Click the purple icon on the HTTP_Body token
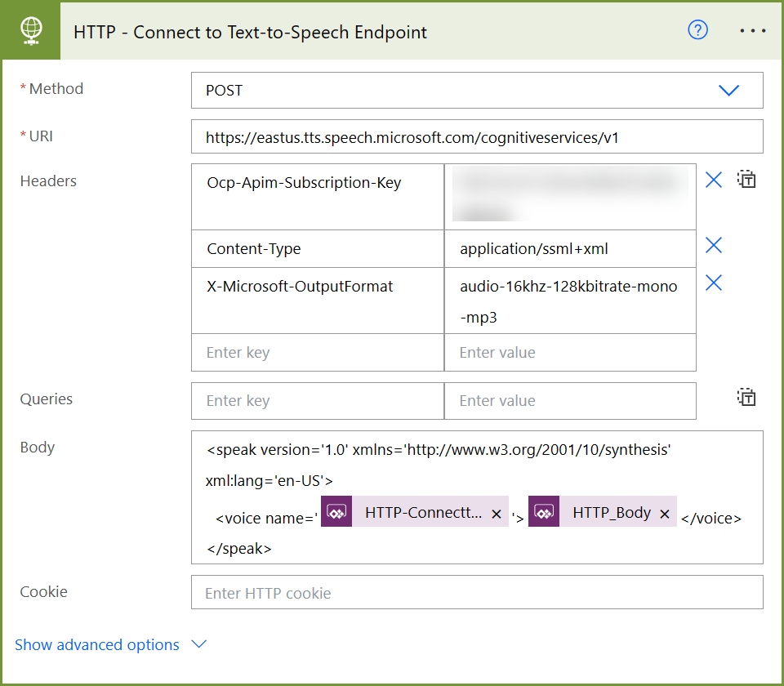The height and width of the screenshot is (686, 784). click(544, 512)
